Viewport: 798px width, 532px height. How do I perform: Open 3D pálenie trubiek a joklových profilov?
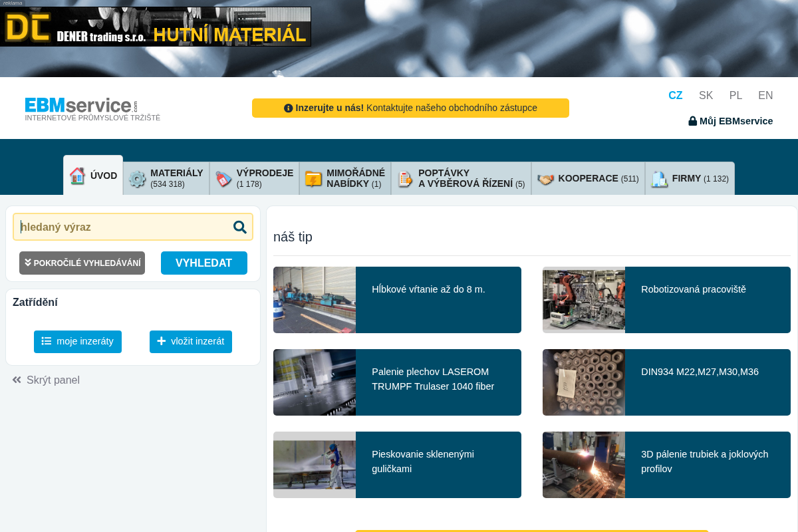tap(704, 462)
